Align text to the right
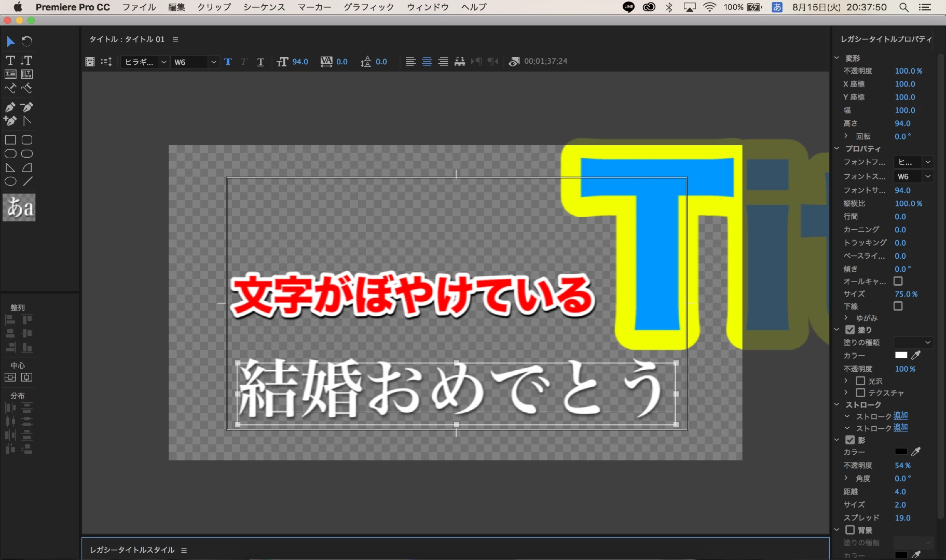The height and width of the screenshot is (560, 946). click(443, 62)
